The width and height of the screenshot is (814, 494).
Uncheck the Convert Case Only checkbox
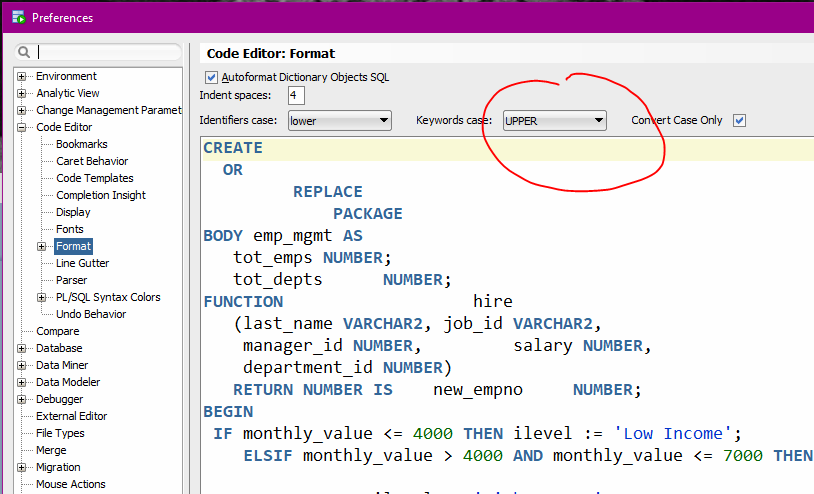pyautogui.click(x=740, y=121)
